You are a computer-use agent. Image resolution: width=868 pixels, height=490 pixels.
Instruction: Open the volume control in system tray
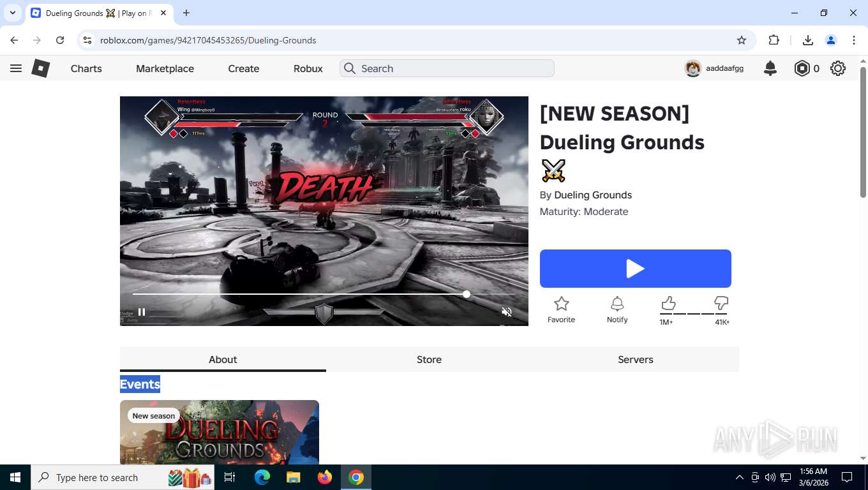tap(770, 477)
